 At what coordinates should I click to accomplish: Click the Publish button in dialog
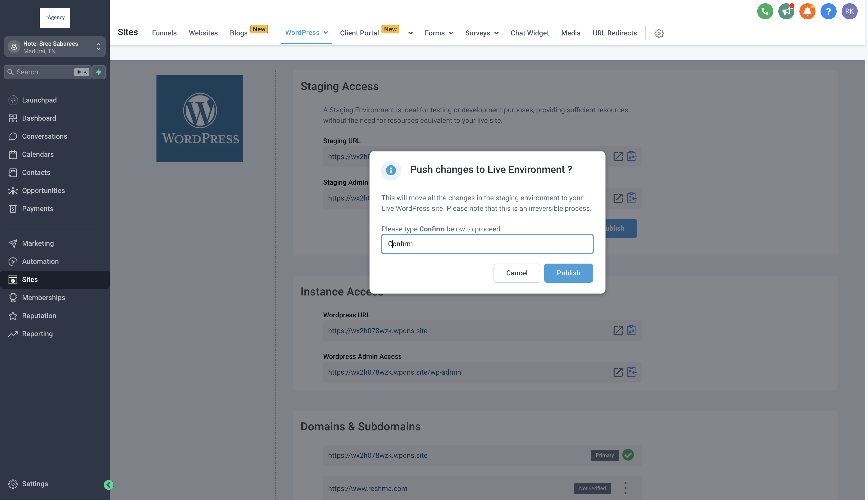(568, 273)
